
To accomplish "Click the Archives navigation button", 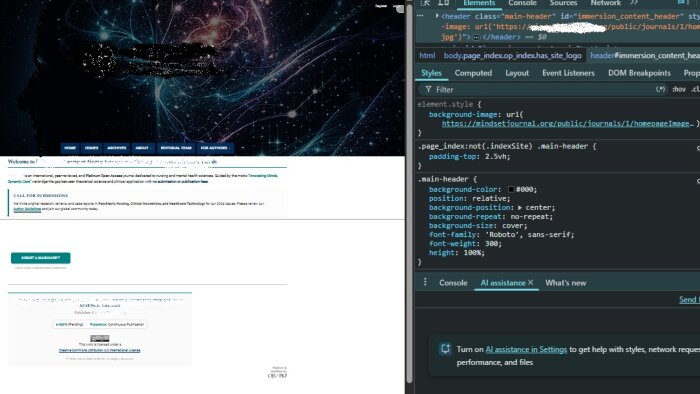I will [x=117, y=148].
